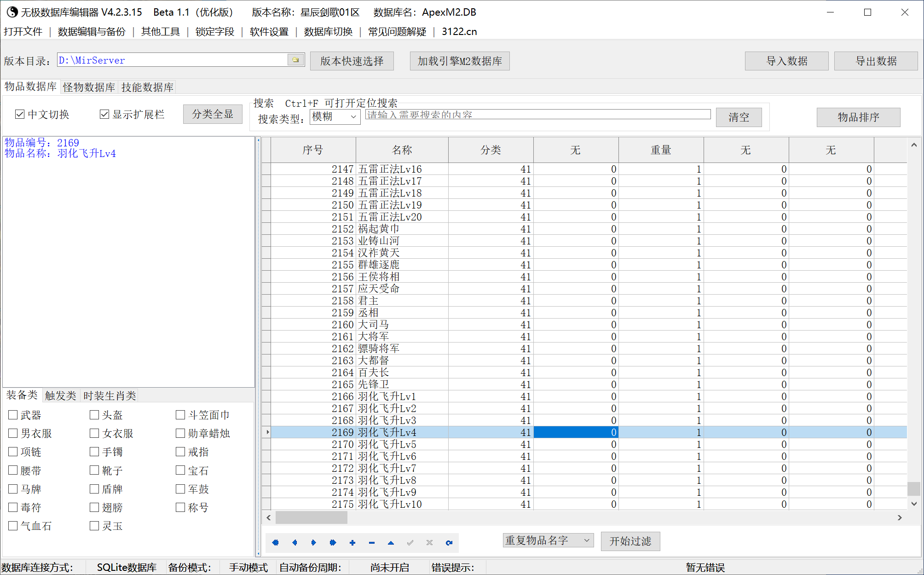Click the vertical scrollbar thumb of table

[914, 488]
